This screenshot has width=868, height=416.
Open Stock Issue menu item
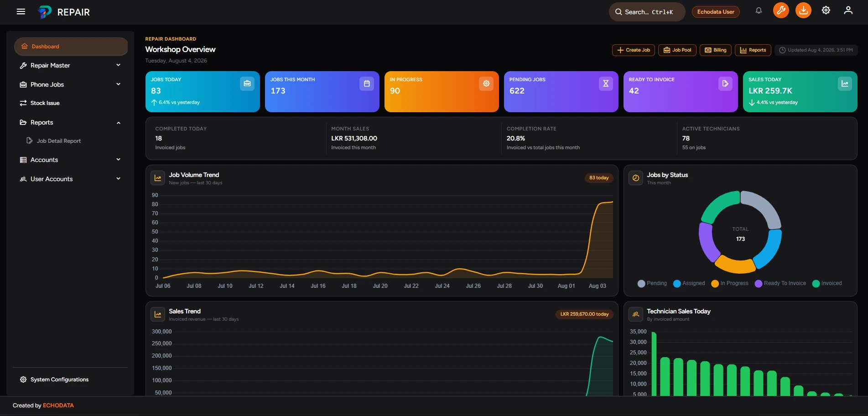[71, 103]
